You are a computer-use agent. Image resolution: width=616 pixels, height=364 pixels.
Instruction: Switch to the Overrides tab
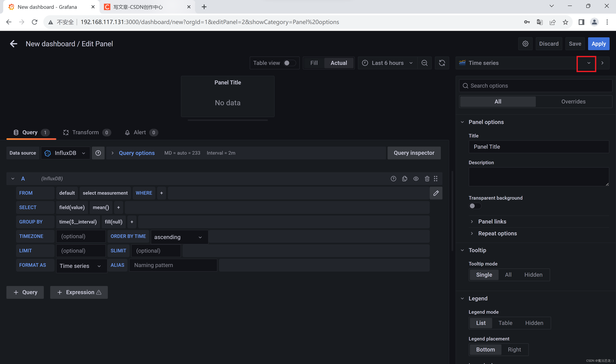point(573,102)
